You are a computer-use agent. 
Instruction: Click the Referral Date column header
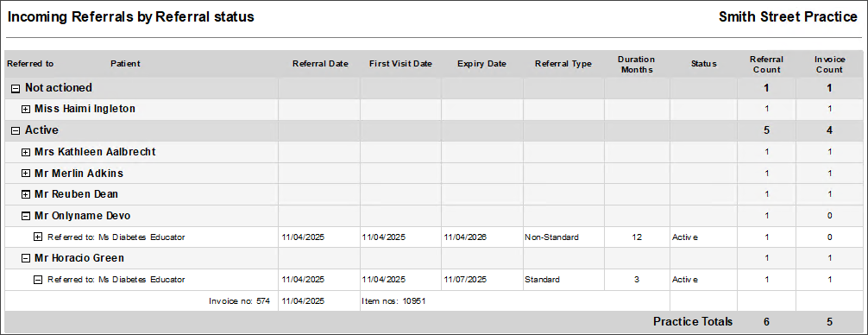pyautogui.click(x=320, y=64)
